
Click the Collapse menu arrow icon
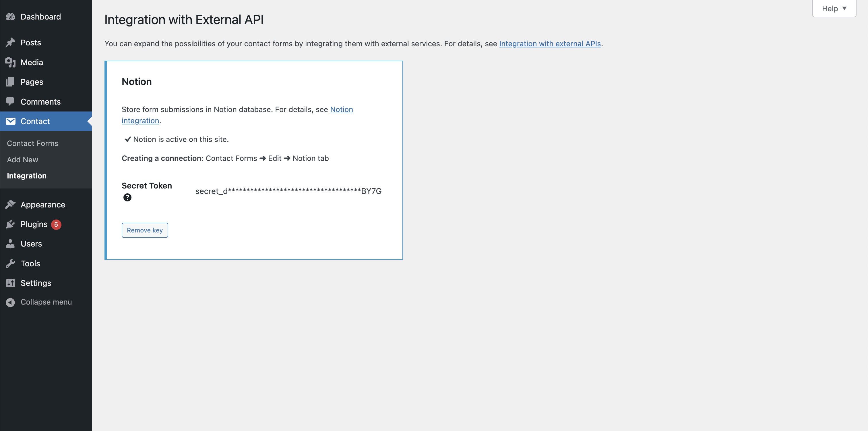point(10,302)
